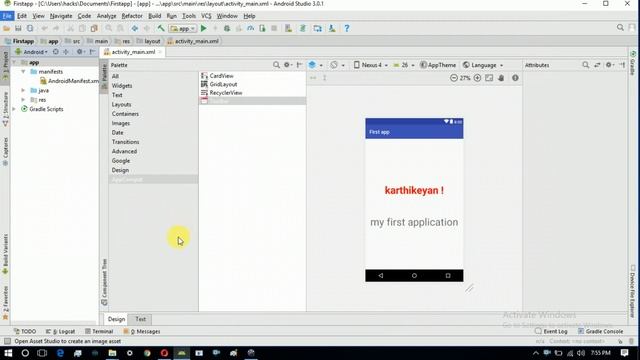Click the Paste toolbar icon
Screen dimensions: 640x360
[94, 28]
